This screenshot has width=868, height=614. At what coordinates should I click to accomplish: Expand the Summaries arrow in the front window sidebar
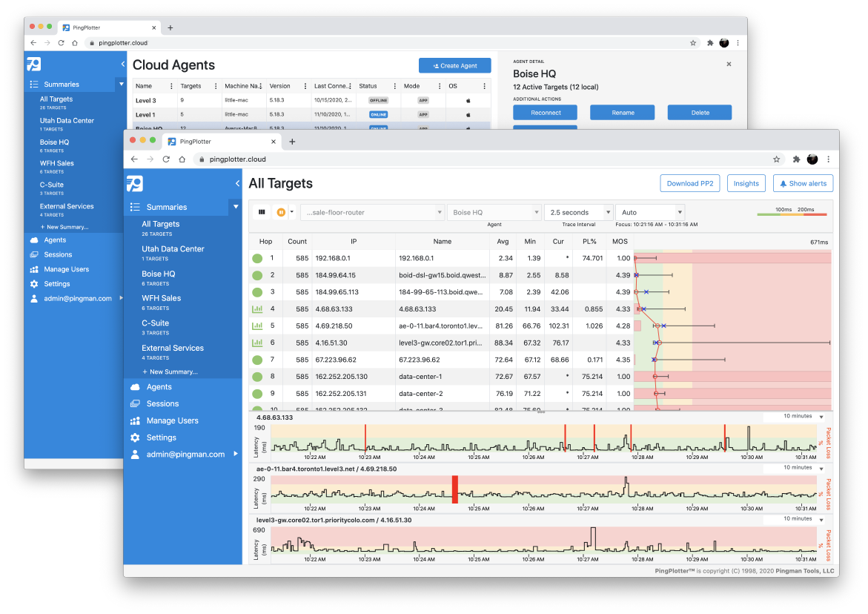pos(236,206)
